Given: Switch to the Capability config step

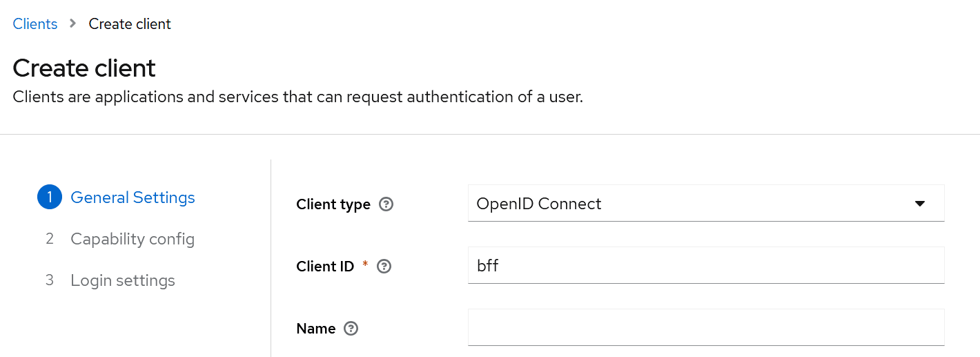Looking at the screenshot, I should point(133,239).
